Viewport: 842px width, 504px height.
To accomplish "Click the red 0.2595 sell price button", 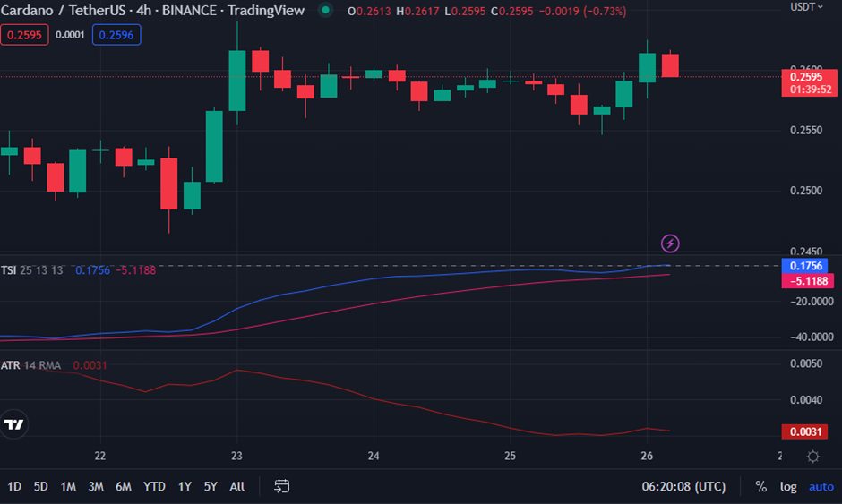I will click(22, 35).
